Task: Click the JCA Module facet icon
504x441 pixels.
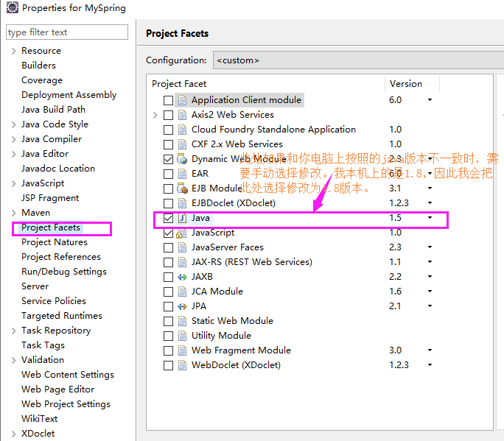Action: point(182,292)
